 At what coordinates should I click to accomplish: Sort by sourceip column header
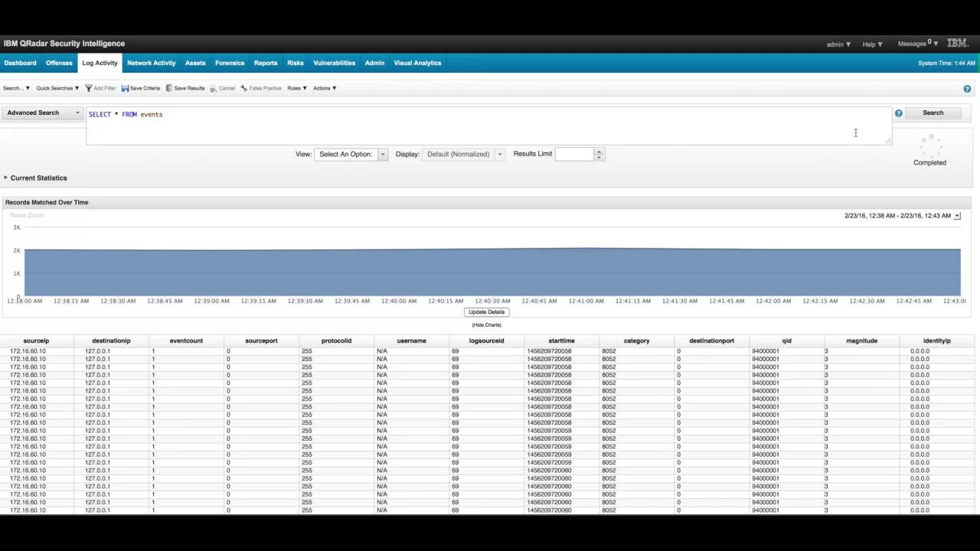point(37,341)
